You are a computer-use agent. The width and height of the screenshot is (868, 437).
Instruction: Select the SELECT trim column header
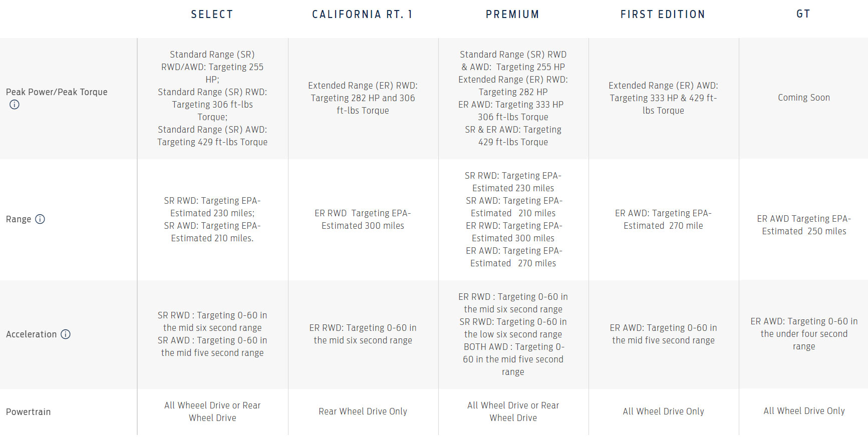coord(212,15)
